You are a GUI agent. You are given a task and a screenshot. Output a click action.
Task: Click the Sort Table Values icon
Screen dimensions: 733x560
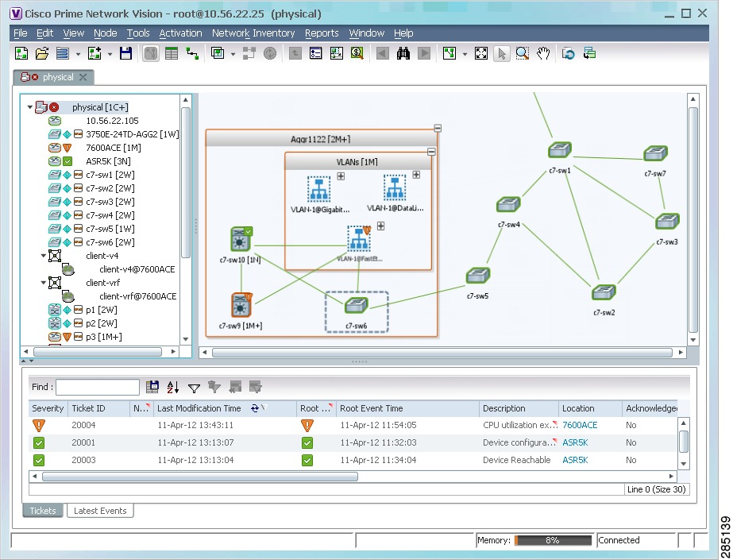pos(173,387)
